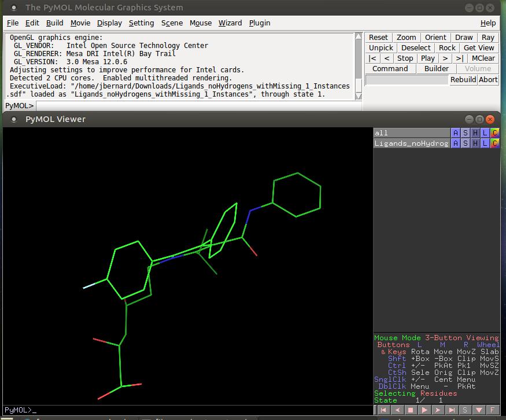Toggle the 'all' object entry
Image resolution: width=506 pixels, height=420 pixels.
411,132
